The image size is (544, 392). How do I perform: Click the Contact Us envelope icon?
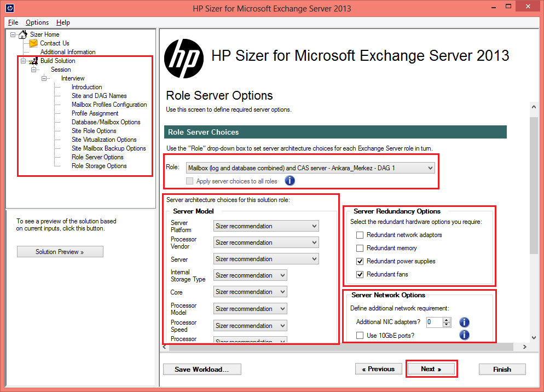click(x=33, y=43)
